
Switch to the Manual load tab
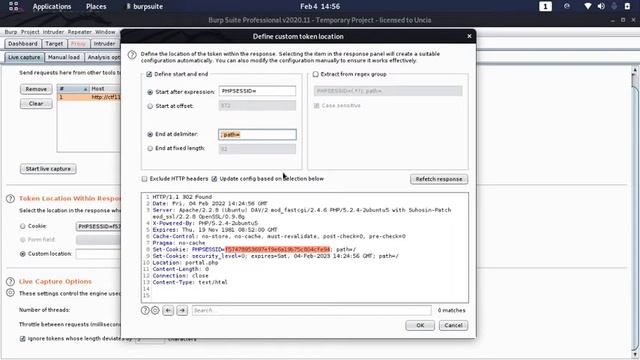tap(64, 58)
